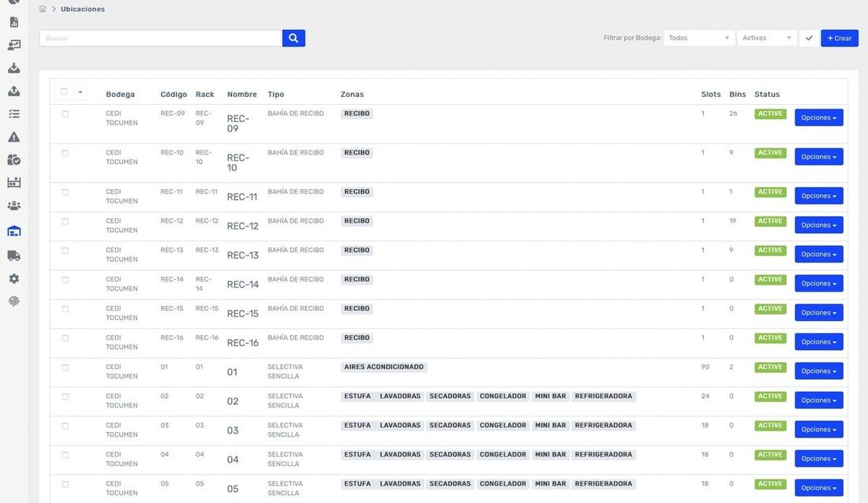Open the Opciones dropdown for REC-10
The image size is (868, 503).
click(819, 157)
